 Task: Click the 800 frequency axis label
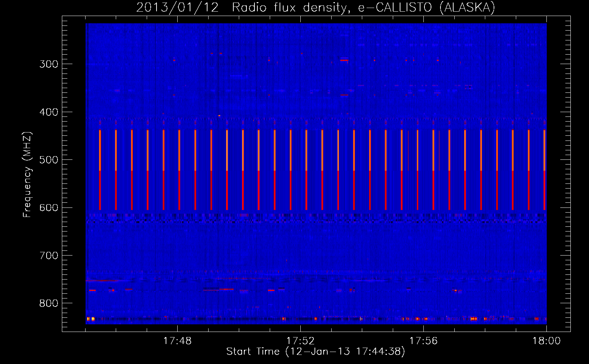pyautogui.click(x=49, y=304)
